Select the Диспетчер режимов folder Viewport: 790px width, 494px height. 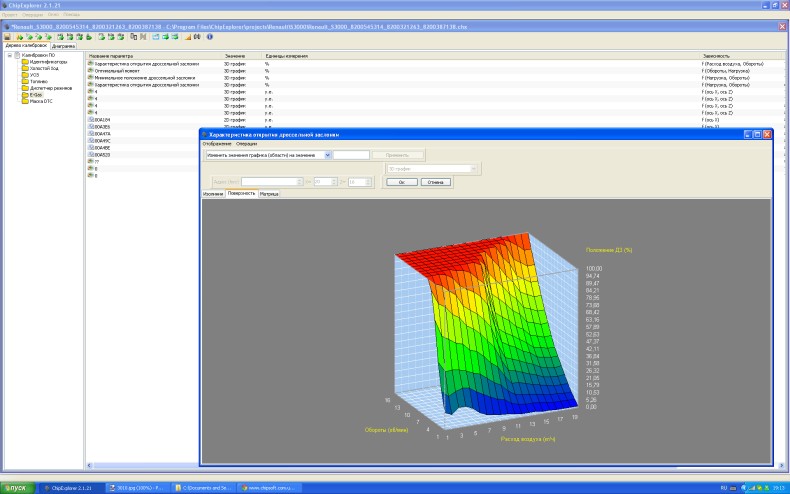50,89
